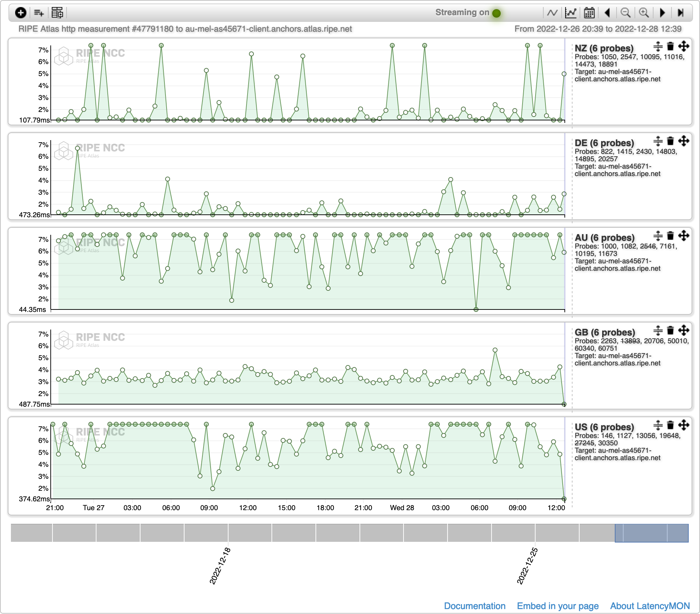Delete the AU probes chart
This screenshot has height=614, width=700.
point(670,236)
